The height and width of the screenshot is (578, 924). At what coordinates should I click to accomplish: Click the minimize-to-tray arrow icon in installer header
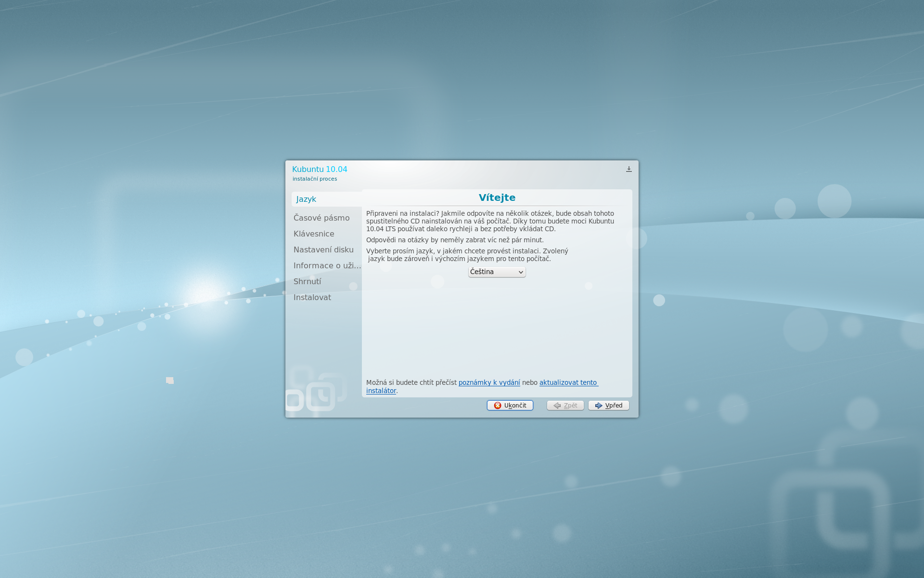pos(629,169)
